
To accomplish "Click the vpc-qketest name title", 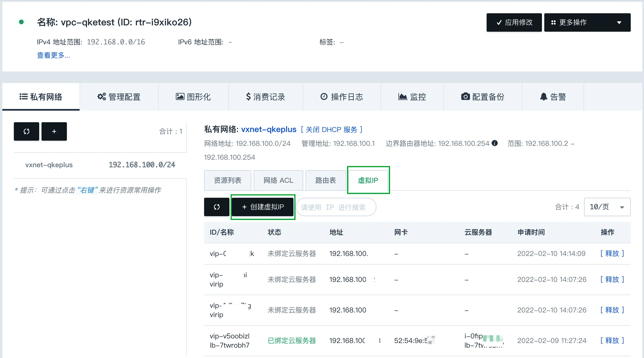I will 114,22.
